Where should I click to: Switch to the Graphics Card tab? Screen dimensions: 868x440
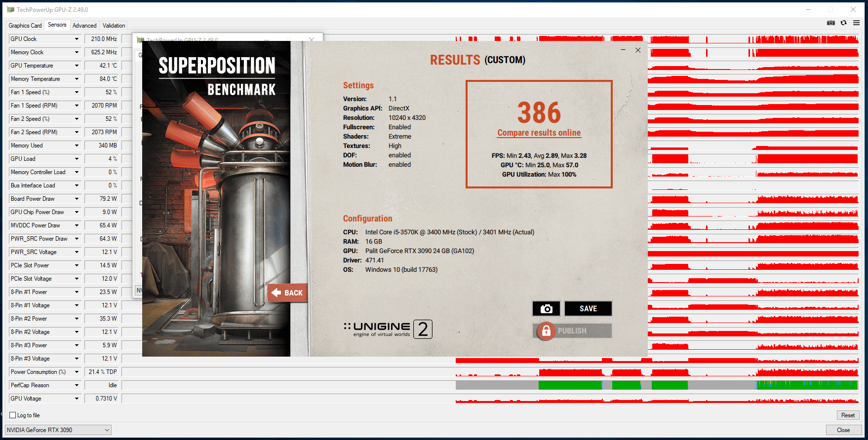tap(25, 26)
